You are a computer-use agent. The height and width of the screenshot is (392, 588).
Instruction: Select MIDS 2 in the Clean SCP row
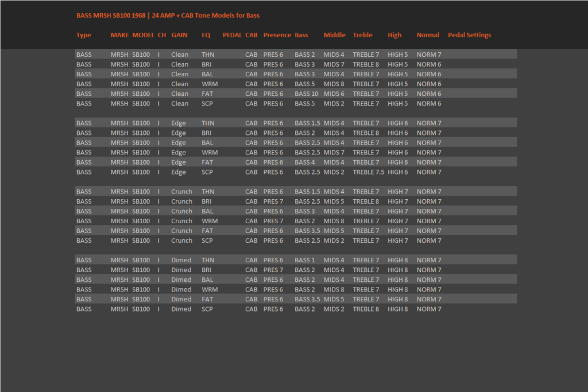pos(334,103)
